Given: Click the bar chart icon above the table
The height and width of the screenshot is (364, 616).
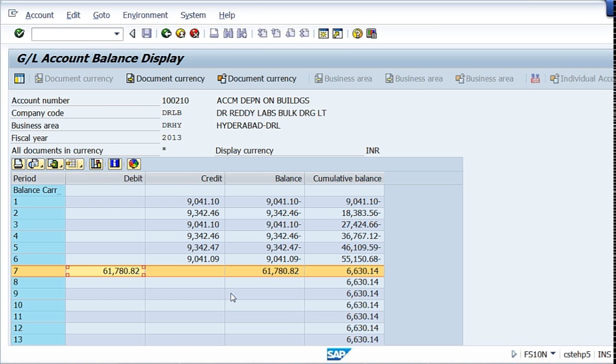Looking at the screenshot, I should click(x=96, y=164).
